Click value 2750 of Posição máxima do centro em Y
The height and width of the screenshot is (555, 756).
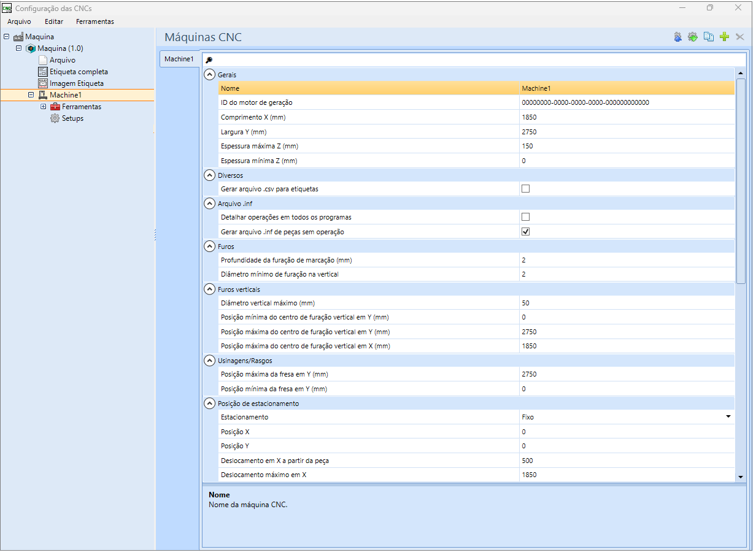[627, 332]
